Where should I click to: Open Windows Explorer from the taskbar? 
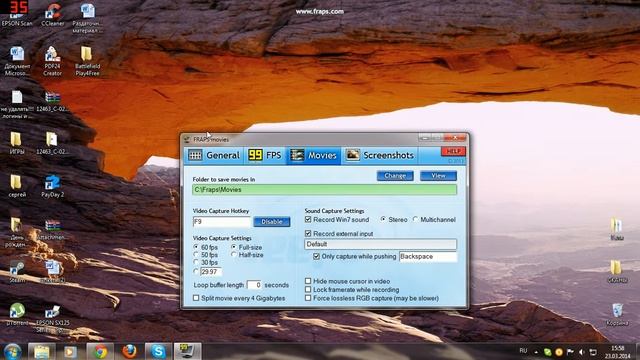pos(42,351)
